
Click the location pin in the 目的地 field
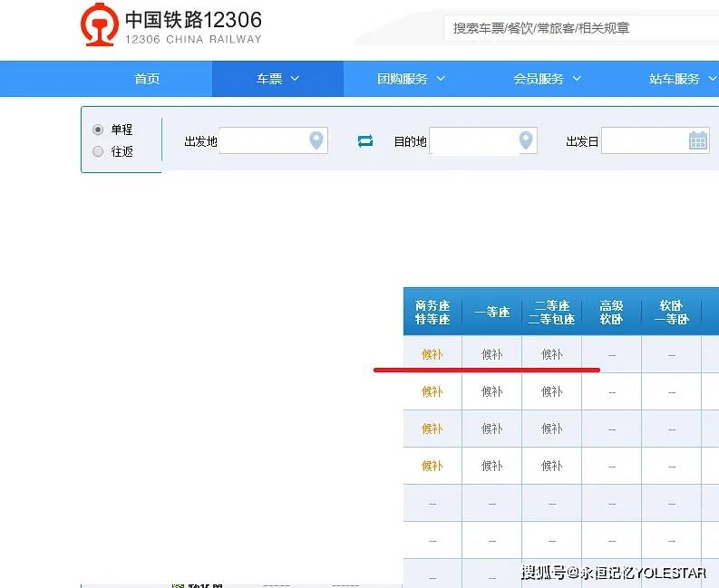coord(526,140)
